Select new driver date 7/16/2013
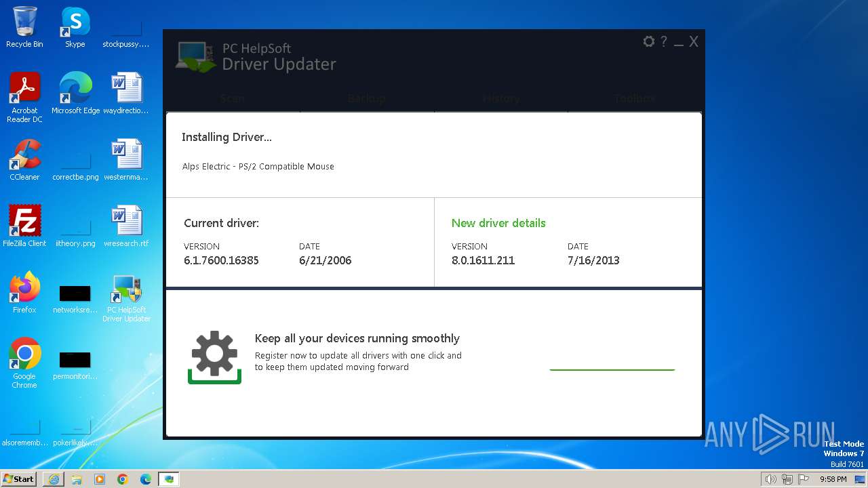Image resolution: width=868 pixels, height=488 pixels. tap(593, 260)
